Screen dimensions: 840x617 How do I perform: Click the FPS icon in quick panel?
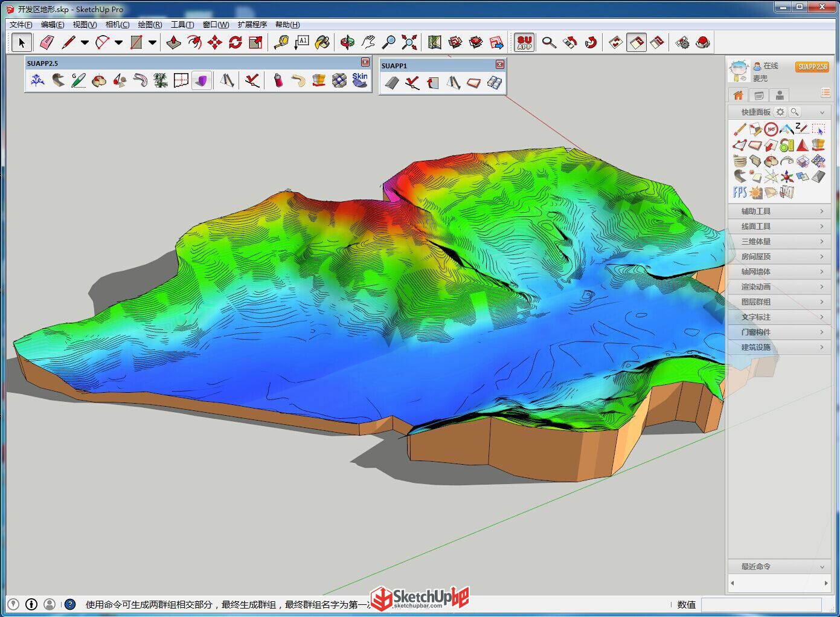740,192
